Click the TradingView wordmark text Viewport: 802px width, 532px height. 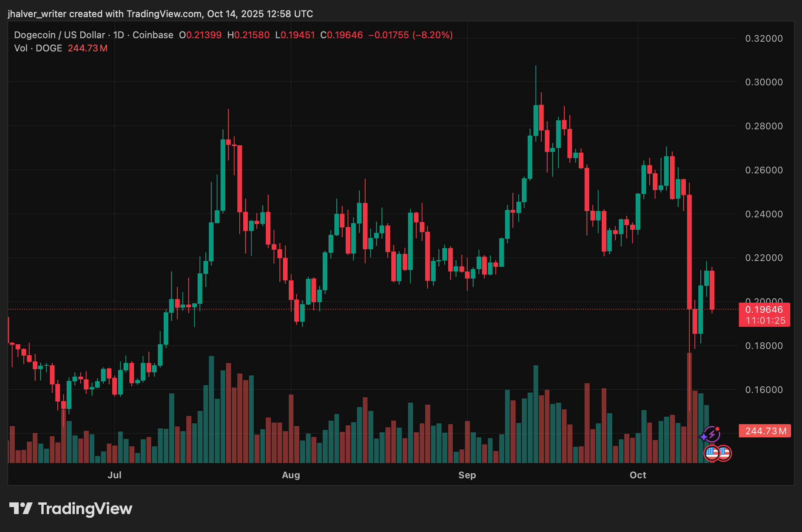[85, 509]
